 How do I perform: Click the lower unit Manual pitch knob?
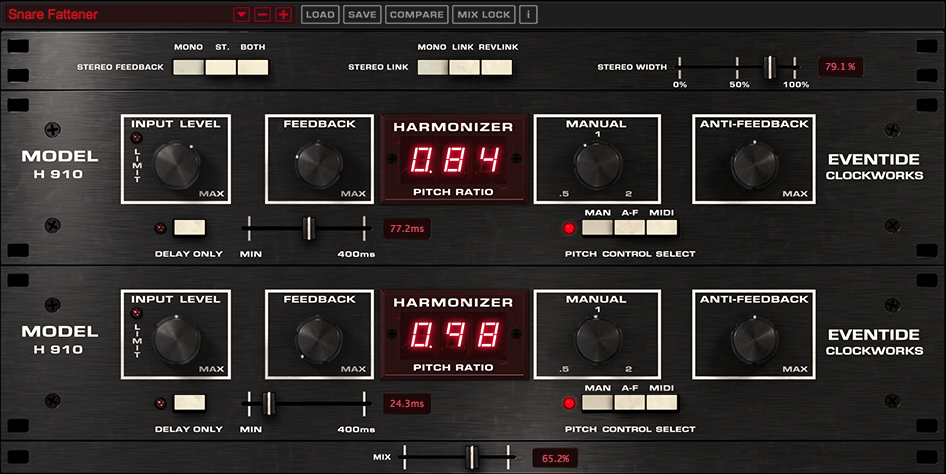point(597,340)
